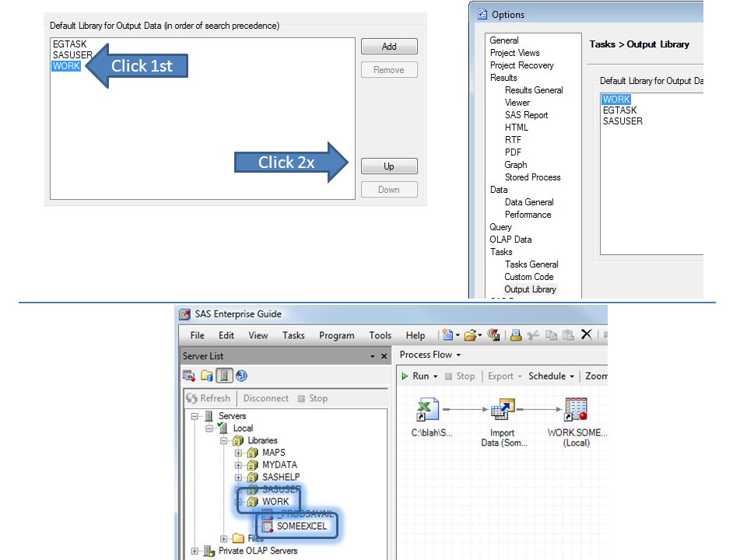
Task: Collapse the Local server node
Action: tap(209, 428)
